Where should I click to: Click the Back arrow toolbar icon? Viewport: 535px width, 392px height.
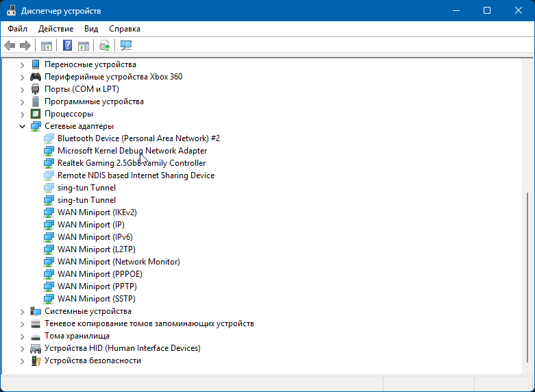click(x=10, y=45)
